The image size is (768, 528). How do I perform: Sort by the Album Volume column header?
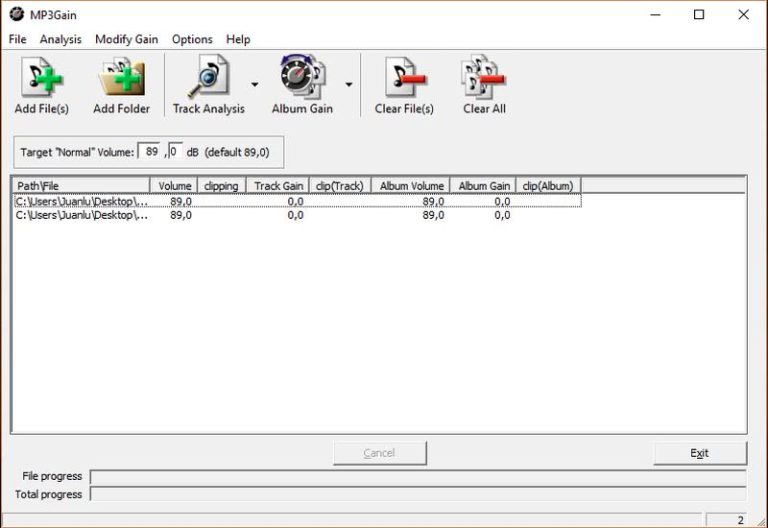[411, 186]
